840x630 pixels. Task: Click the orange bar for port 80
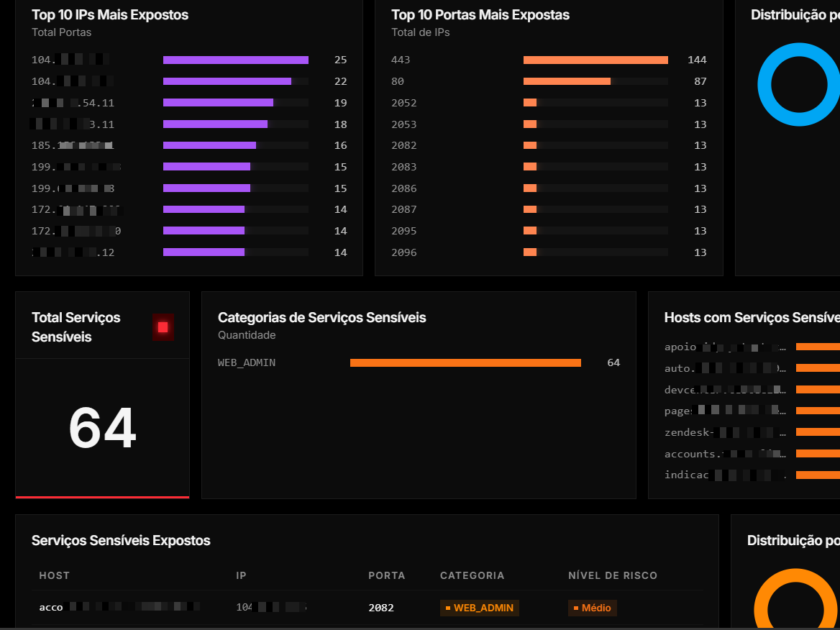pos(567,81)
